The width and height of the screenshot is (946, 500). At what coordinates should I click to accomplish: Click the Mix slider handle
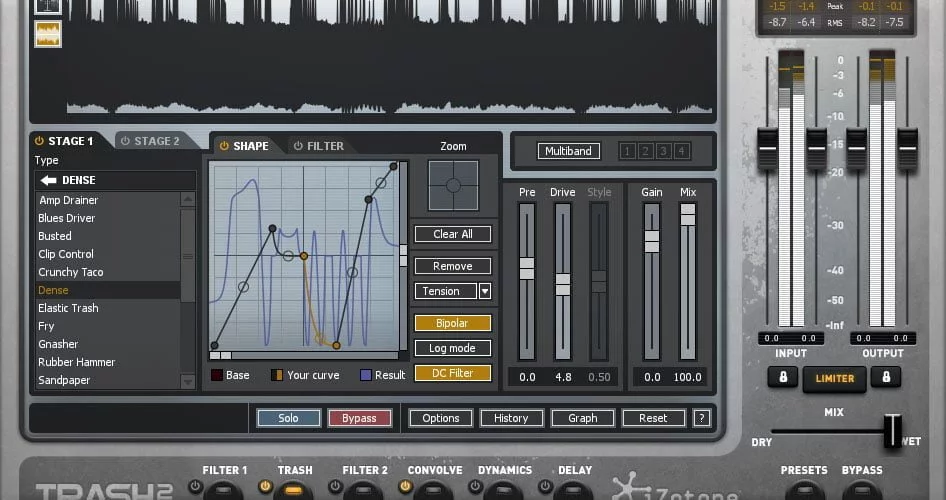(x=688, y=215)
